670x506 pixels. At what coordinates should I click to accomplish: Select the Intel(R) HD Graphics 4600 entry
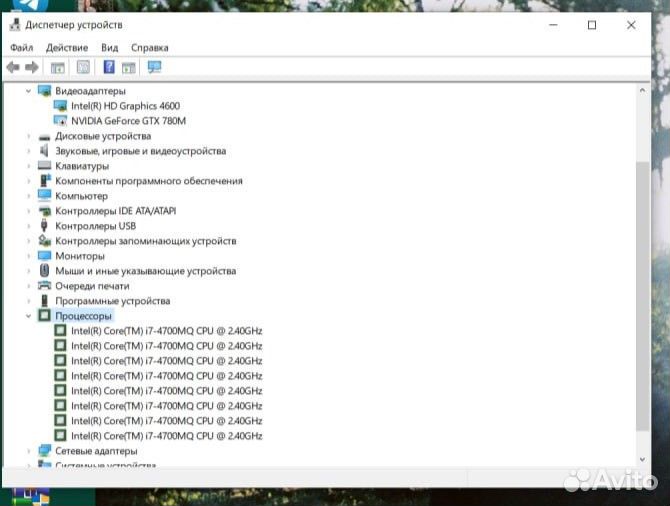tap(125, 106)
